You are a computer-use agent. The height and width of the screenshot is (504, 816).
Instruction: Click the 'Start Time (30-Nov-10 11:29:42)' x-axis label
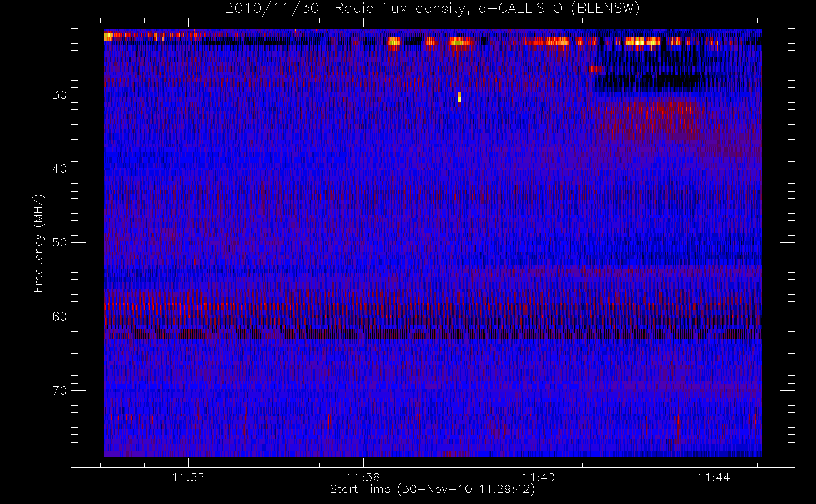[x=432, y=489]
